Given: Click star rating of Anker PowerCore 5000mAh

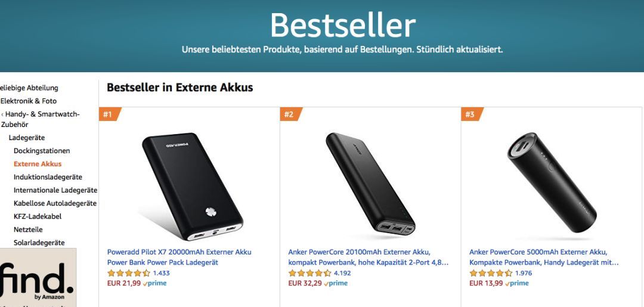Looking at the screenshot, I should tap(491, 273).
